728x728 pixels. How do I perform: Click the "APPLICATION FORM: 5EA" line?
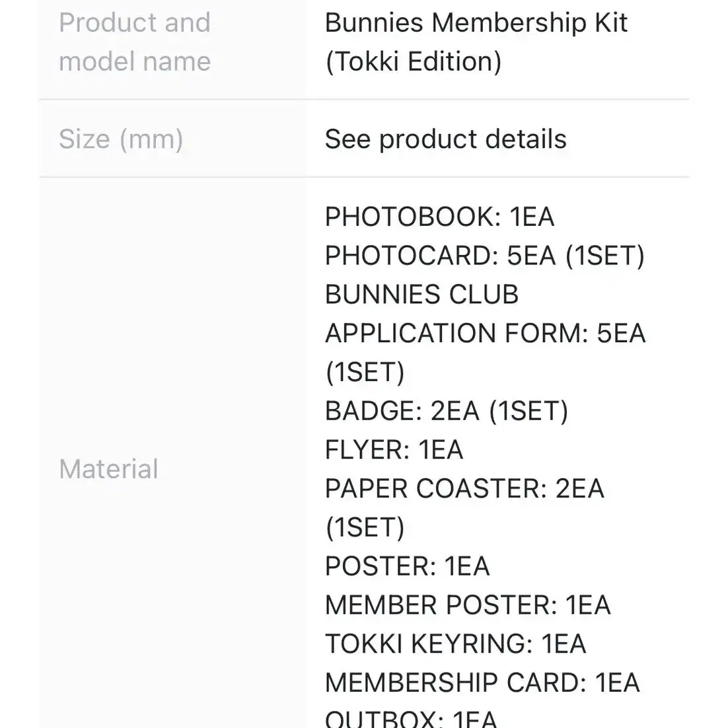click(485, 334)
